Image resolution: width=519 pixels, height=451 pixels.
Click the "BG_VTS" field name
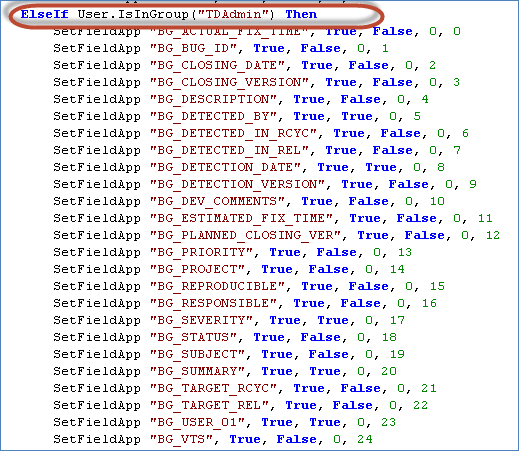[181, 439]
